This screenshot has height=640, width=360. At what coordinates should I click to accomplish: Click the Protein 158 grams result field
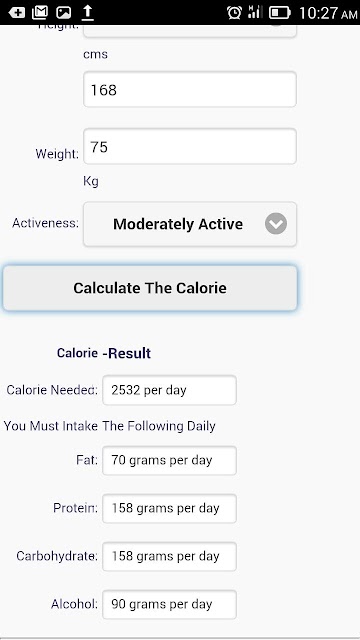click(x=169, y=509)
